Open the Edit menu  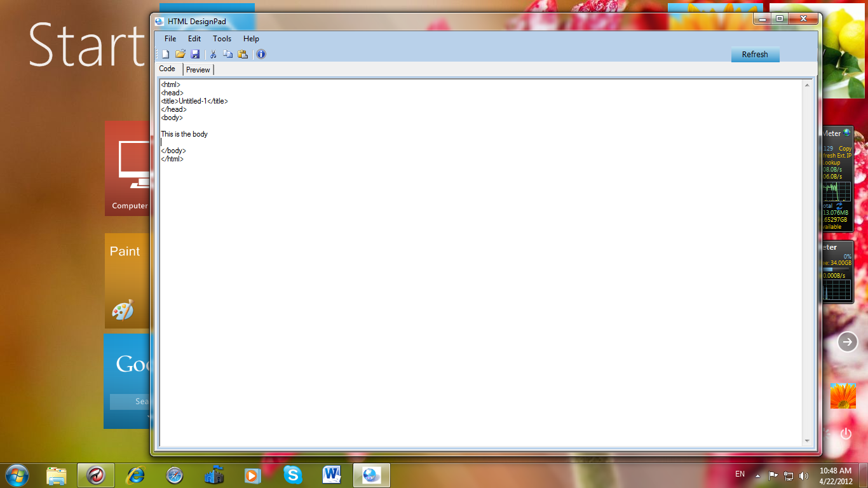pos(194,39)
